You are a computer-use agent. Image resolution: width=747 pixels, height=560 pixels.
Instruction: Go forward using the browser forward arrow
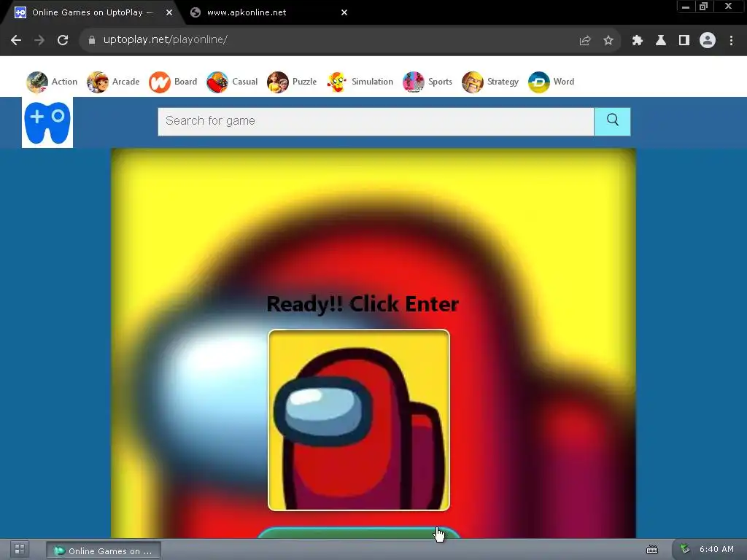click(39, 40)
